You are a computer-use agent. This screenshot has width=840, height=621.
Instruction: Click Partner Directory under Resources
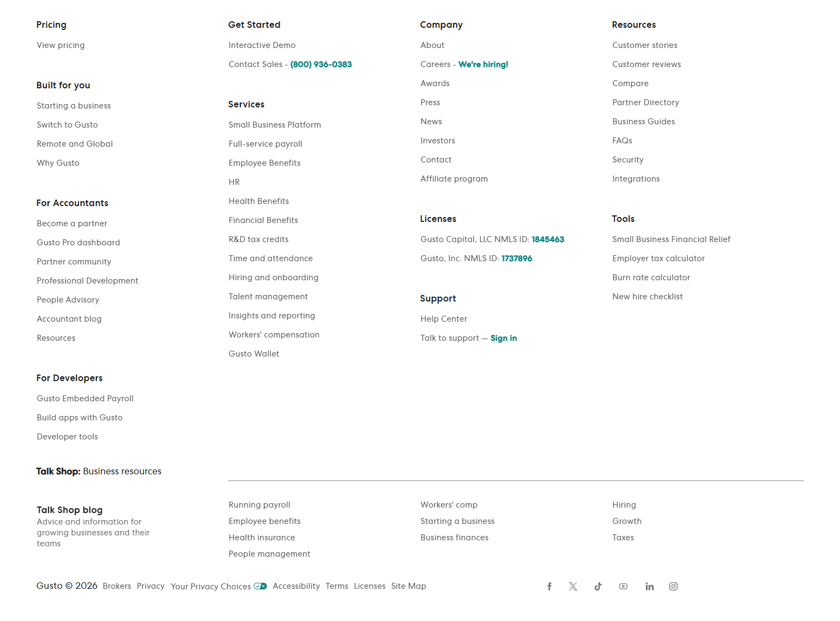click(x=645, y=103)
